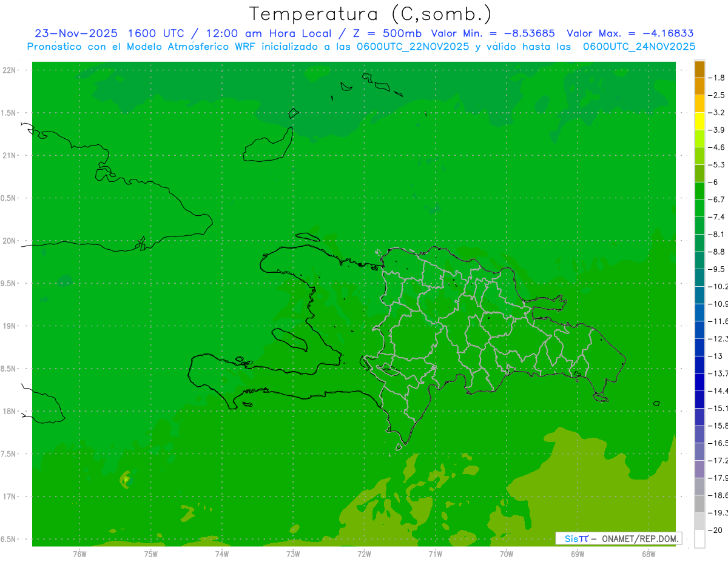Pick the colorbar swatch between -7.4 and -8.1

tap(699, 226)
